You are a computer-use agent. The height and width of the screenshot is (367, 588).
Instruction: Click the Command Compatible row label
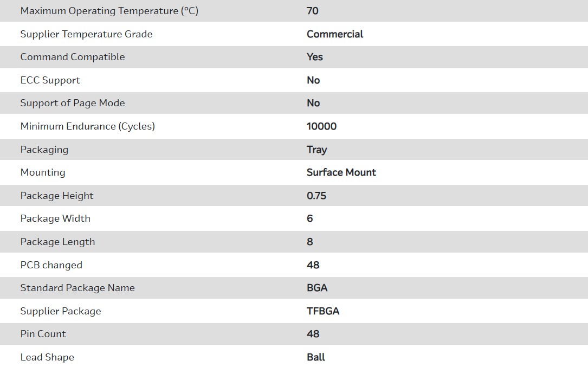73,57
